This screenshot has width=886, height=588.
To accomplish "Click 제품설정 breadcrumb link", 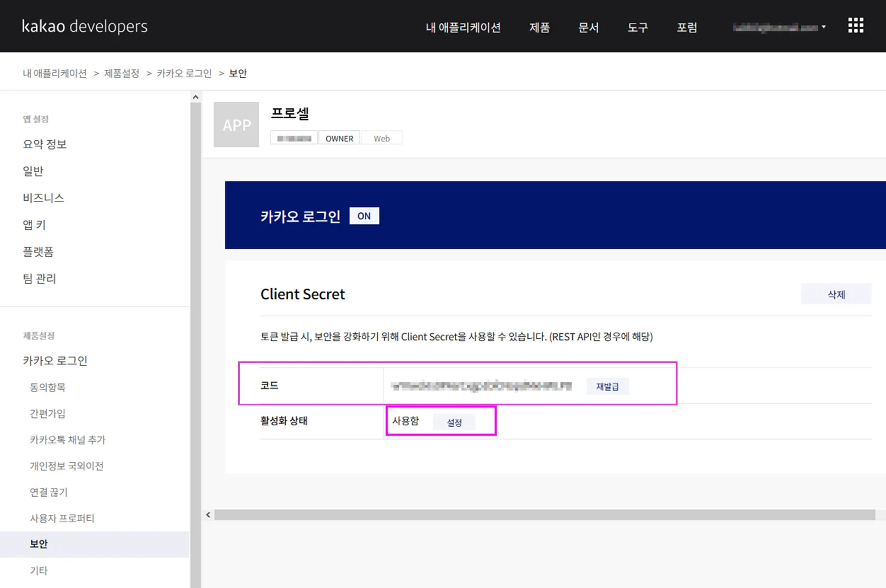I will tap(122, 73).
